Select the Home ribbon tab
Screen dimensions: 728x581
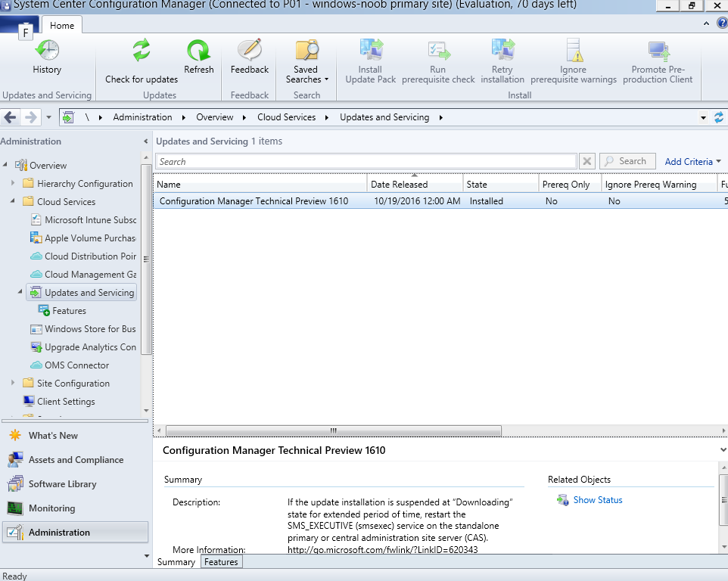coord(62,26)
